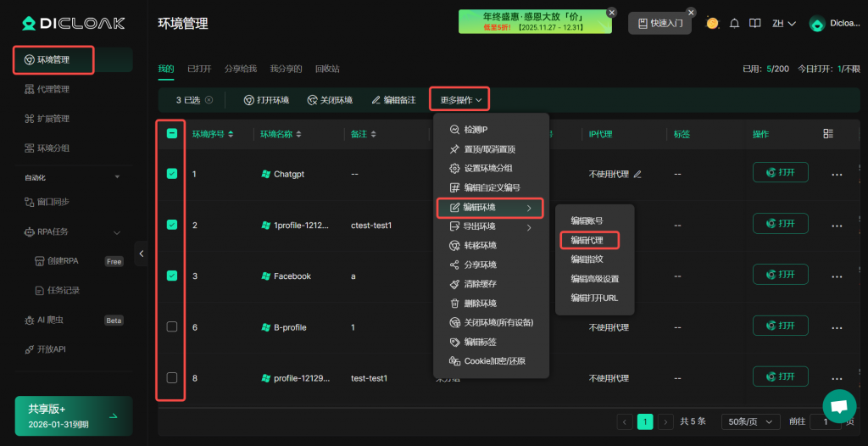Collapse the left sidebar with arrow handle
This screenshot has height=446, width=868.
142,254
